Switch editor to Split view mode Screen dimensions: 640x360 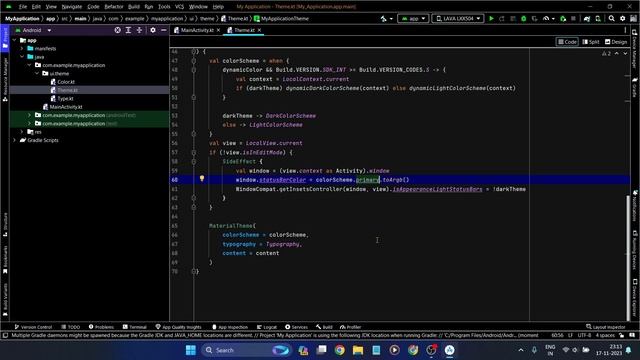point(591,42)
